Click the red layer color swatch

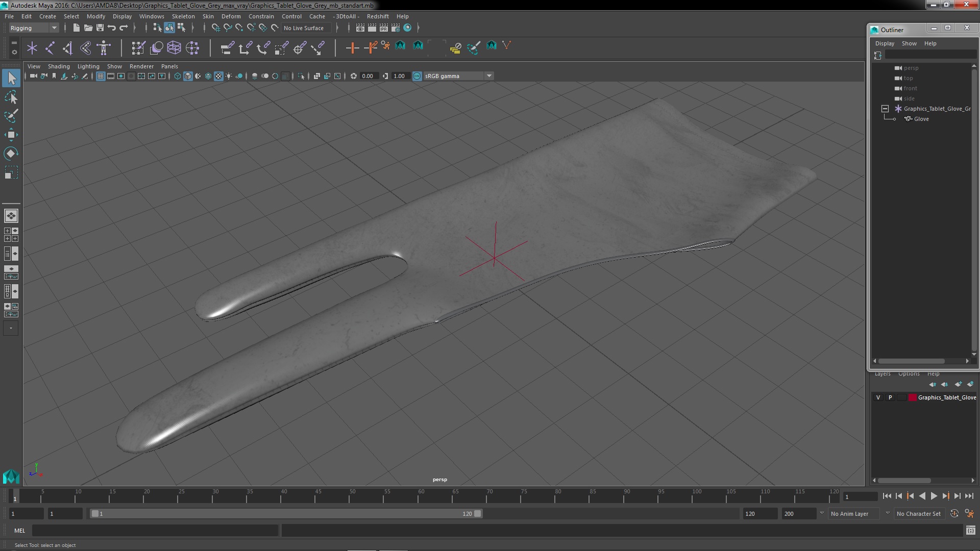pyautogui.click(x=912, y=397)
